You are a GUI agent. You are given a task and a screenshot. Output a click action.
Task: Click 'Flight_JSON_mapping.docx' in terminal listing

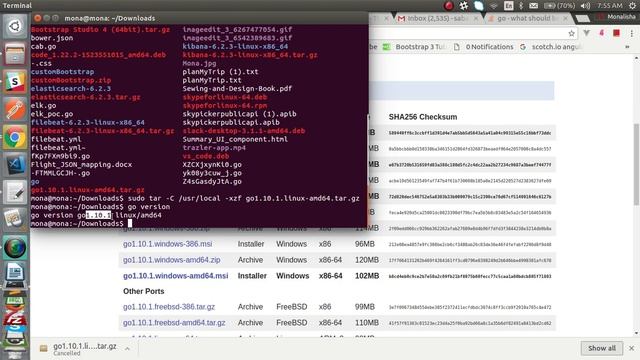coord(81,164)
